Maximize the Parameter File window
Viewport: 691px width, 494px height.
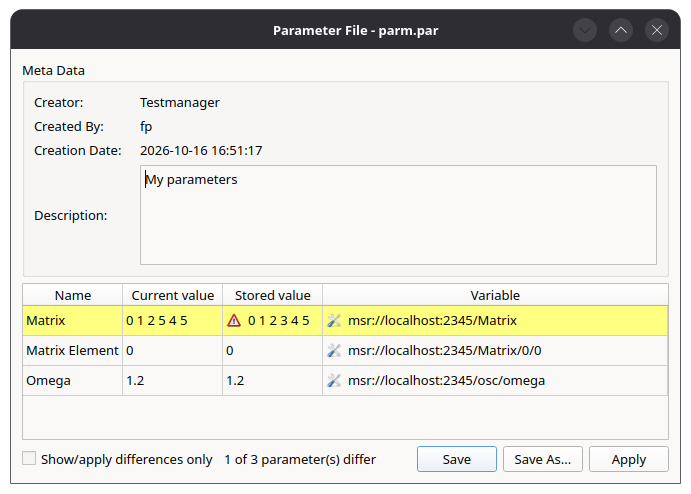[621, 30]
